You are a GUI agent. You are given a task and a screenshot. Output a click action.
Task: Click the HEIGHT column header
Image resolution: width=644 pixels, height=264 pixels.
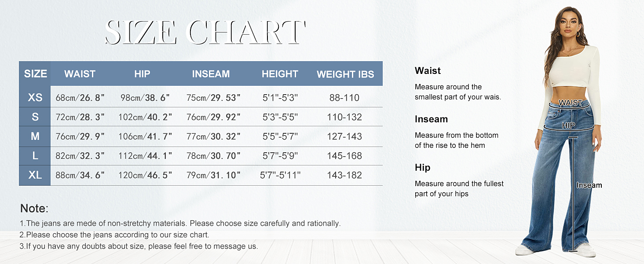click(280, 74)
